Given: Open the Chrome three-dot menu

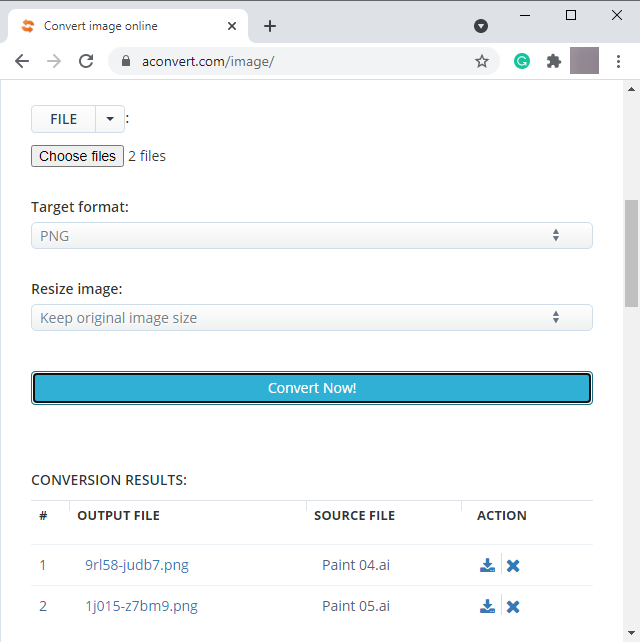Looking at the screenshot, I should point(619,61).
